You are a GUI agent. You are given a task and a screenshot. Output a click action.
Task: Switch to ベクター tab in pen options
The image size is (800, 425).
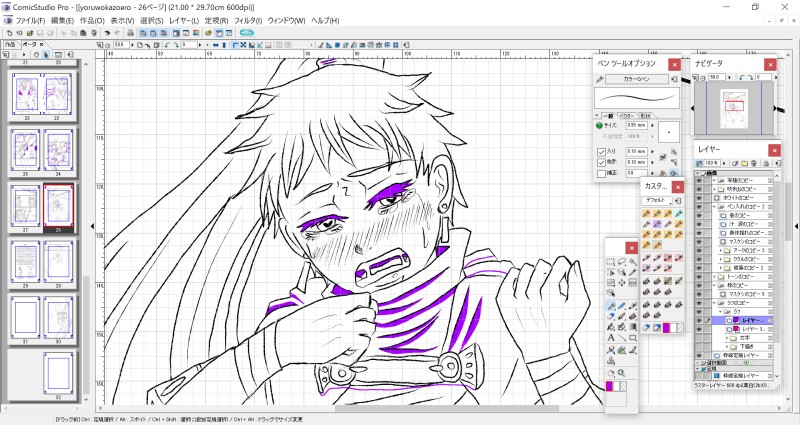pyautogui.click(x=627, y=116)
